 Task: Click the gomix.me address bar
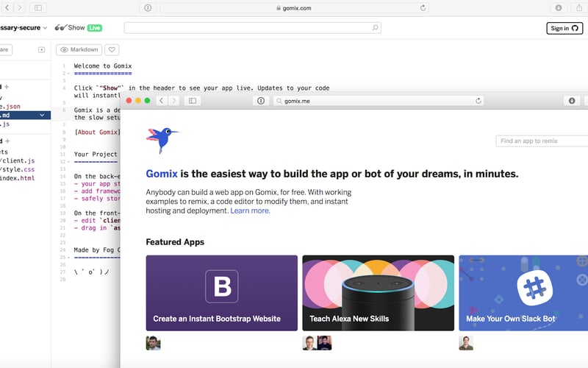click(378, 101)
